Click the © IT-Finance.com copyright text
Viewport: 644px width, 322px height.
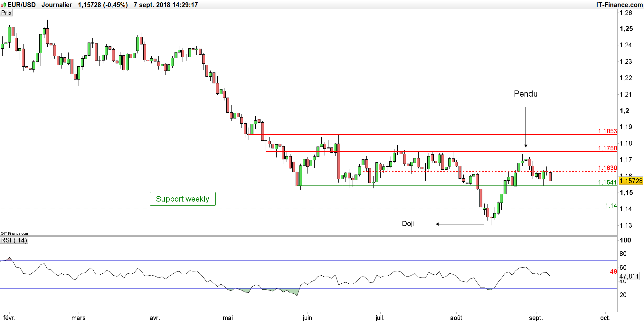(14, 233)
